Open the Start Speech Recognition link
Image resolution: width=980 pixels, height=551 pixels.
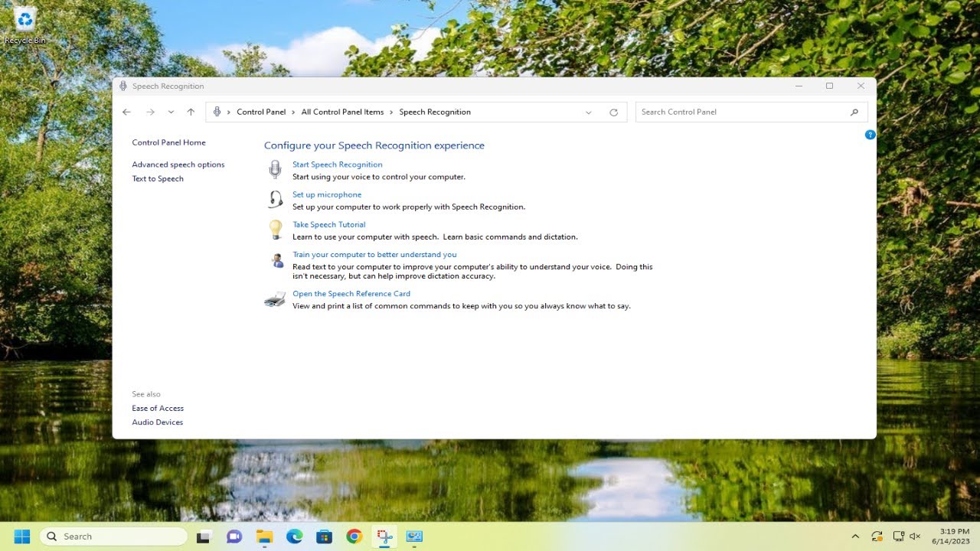pyautogui.click(x=337, y=165)
